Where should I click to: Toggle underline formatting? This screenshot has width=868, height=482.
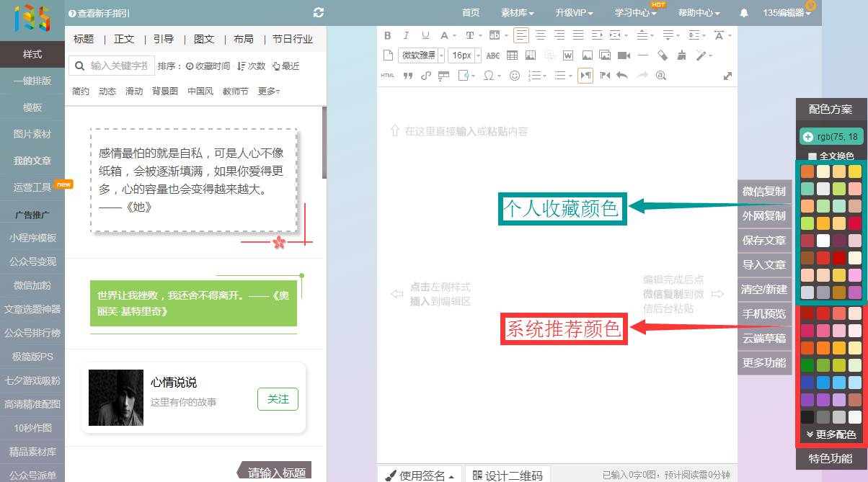(425, 35)
